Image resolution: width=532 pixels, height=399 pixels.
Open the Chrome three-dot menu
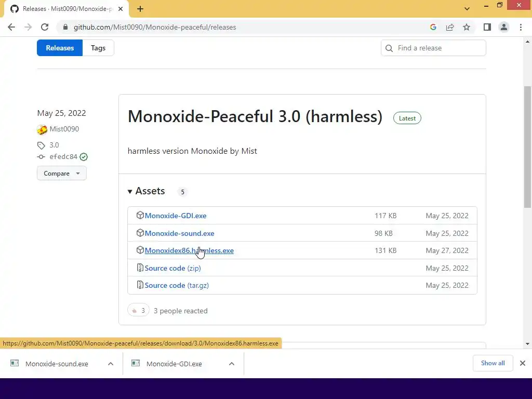tap(521, 27)
